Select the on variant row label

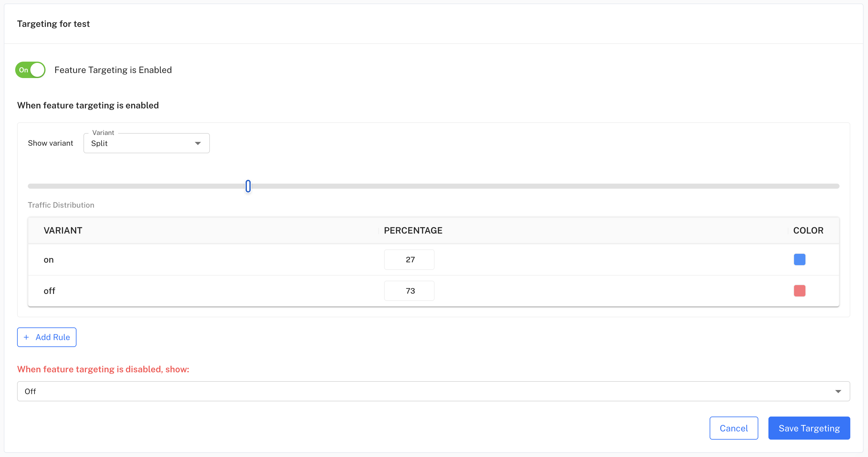coord(49,260)
